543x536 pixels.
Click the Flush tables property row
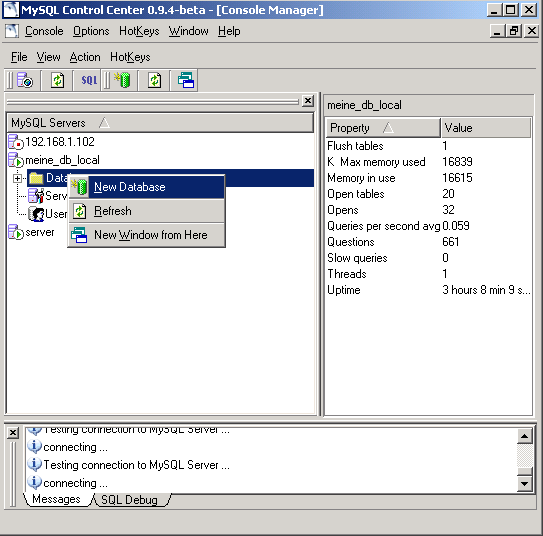tap(429, 146)
